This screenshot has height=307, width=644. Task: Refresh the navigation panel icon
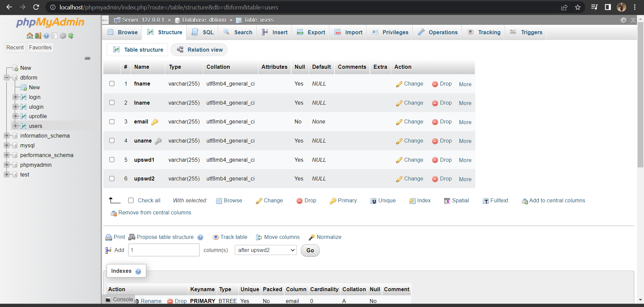pyautogui.click(x=71, y=36)
